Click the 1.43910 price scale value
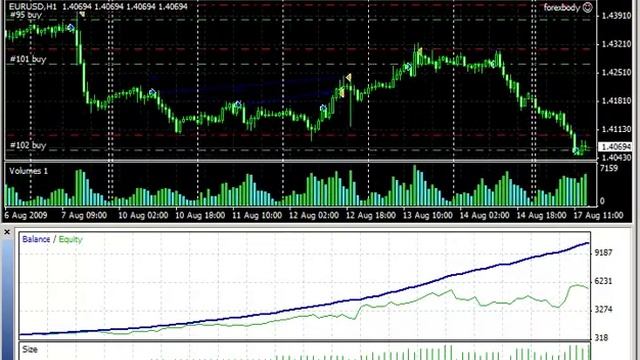Viewport: 640px width, 360px height. [x=616, y=16]
